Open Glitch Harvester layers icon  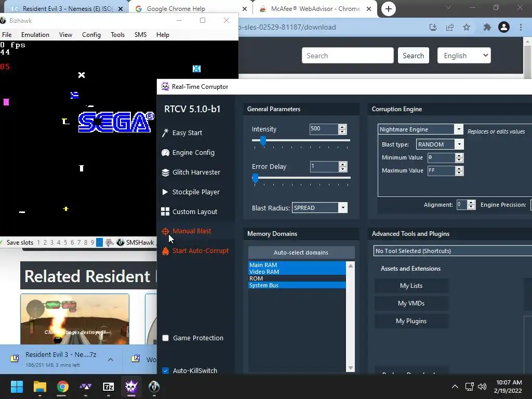[165, 172]
